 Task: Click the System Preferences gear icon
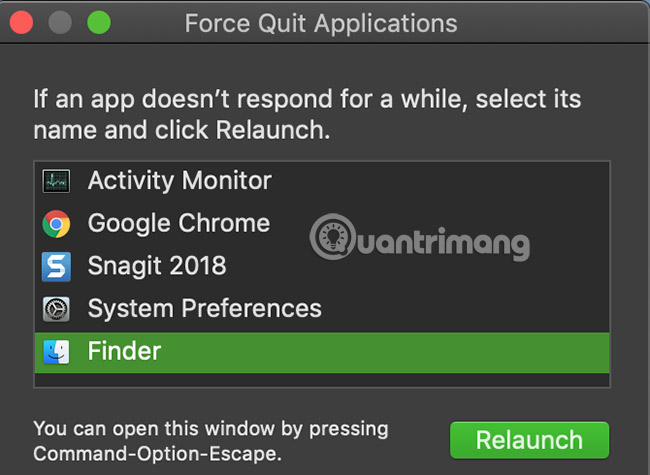coord(56,309)
